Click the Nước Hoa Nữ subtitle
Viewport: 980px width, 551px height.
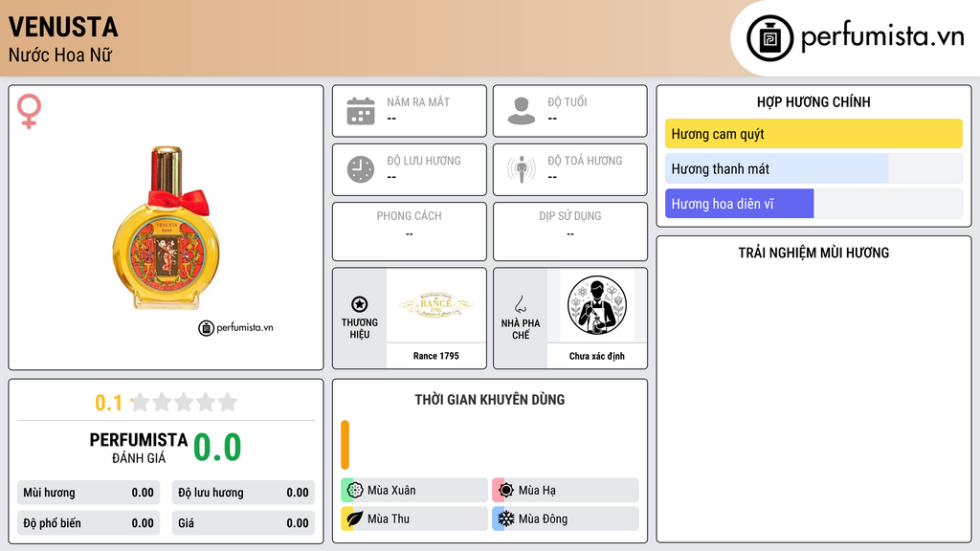60,55
